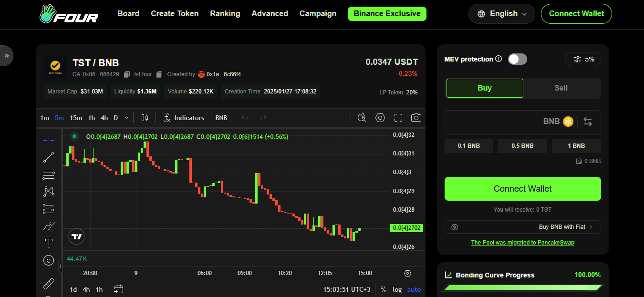The height and width of the screenshot is (297, 644).
Task: Open the English language dropdown
Action: click(x=501, y=14)
